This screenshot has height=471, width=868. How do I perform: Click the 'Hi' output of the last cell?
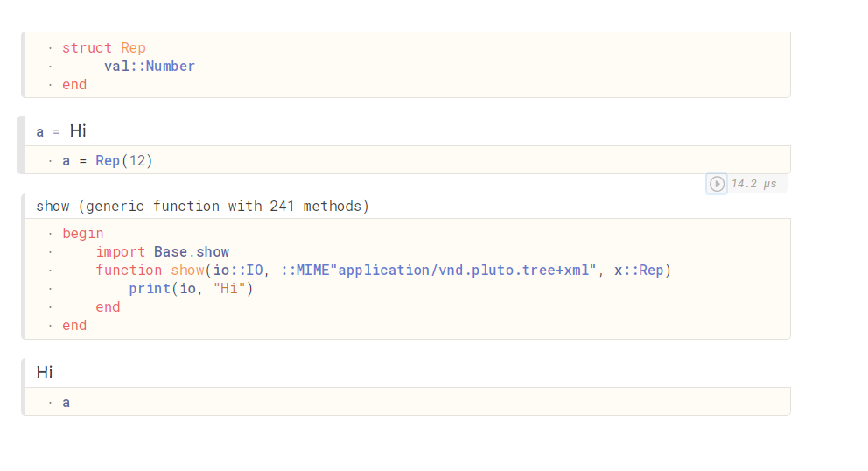click(45, 372)
